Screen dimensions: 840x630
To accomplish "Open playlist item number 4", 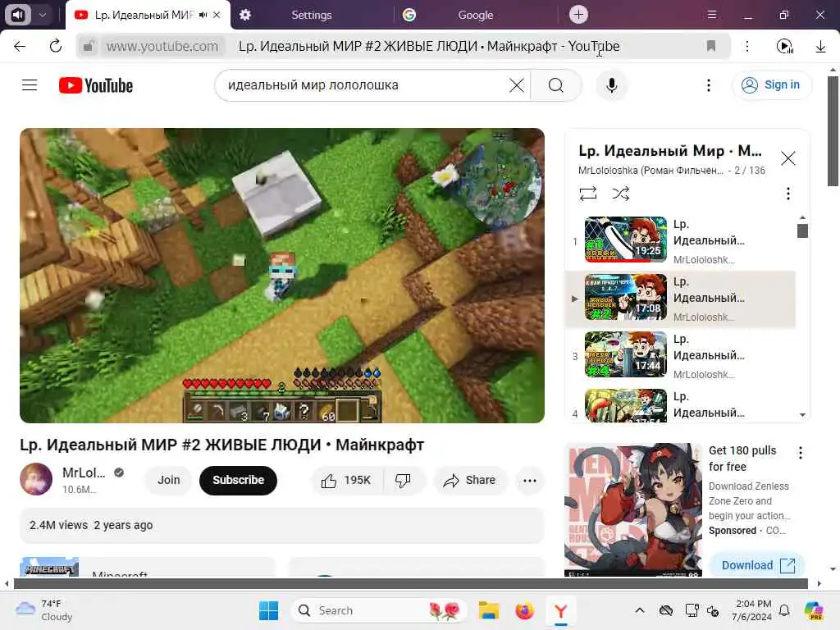I will coord(681,405).
